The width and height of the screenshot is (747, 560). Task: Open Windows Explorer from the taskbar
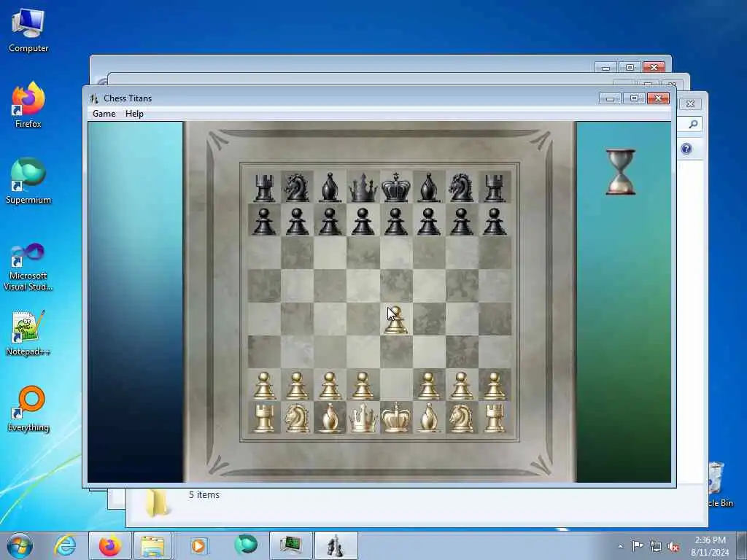152,545
